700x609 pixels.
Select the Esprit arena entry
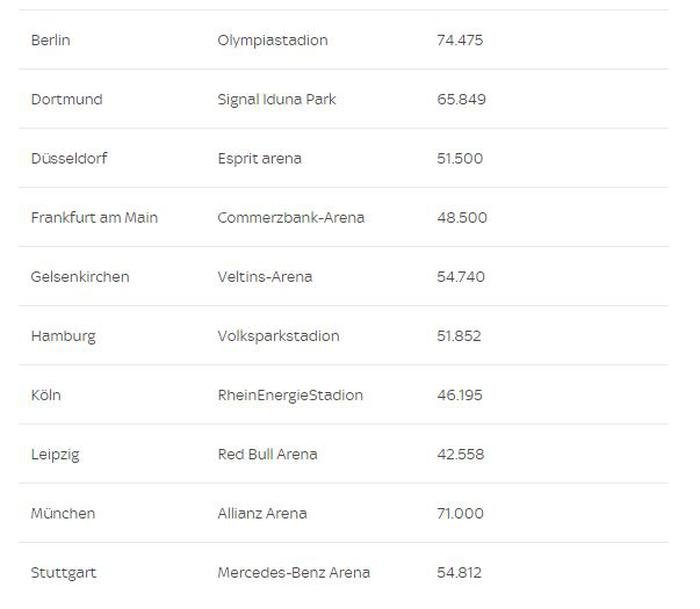(259, 158)
